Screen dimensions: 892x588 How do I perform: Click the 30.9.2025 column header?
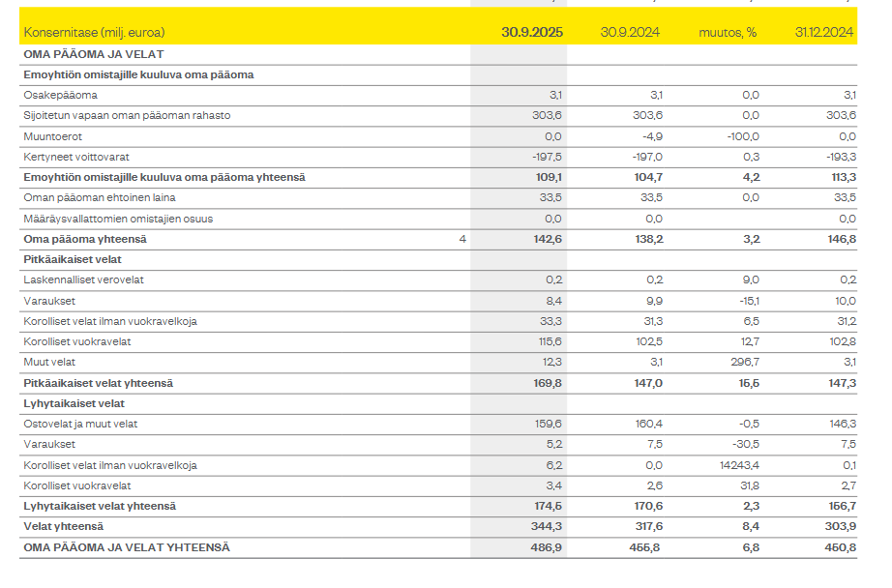pyautogui.click(x=531, y=32)
